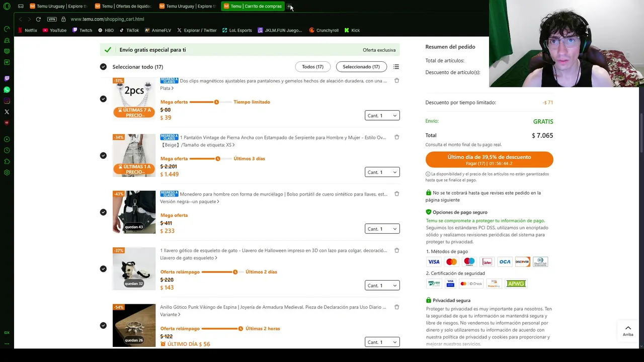Open Instagram in the Opera sidebar
Image resolution: width=644 pixels, height=362 pixels.
pos(7,101)
